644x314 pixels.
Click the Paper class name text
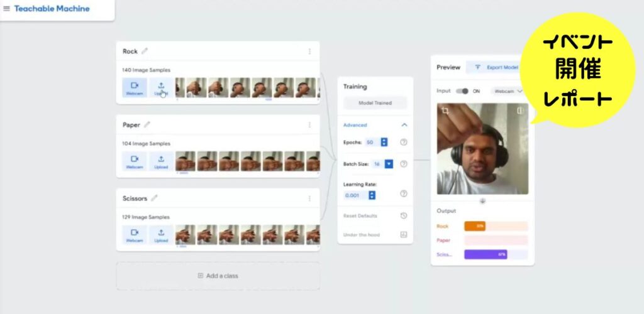pyautogui.click(x=131, y=124)
